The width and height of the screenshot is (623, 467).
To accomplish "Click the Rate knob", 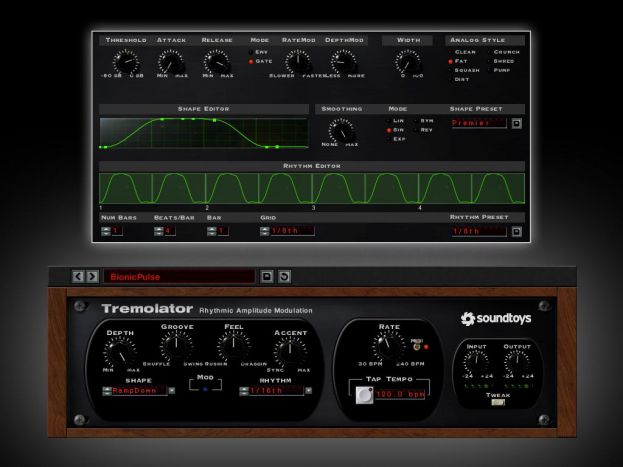I will tap(386, 347).
